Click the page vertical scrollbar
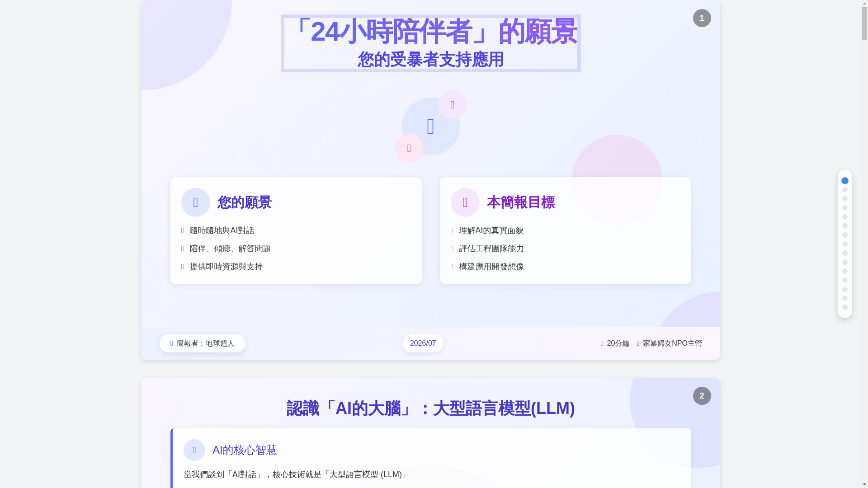Viewport: 868px width, 488px height. click(x=864, y=244)
